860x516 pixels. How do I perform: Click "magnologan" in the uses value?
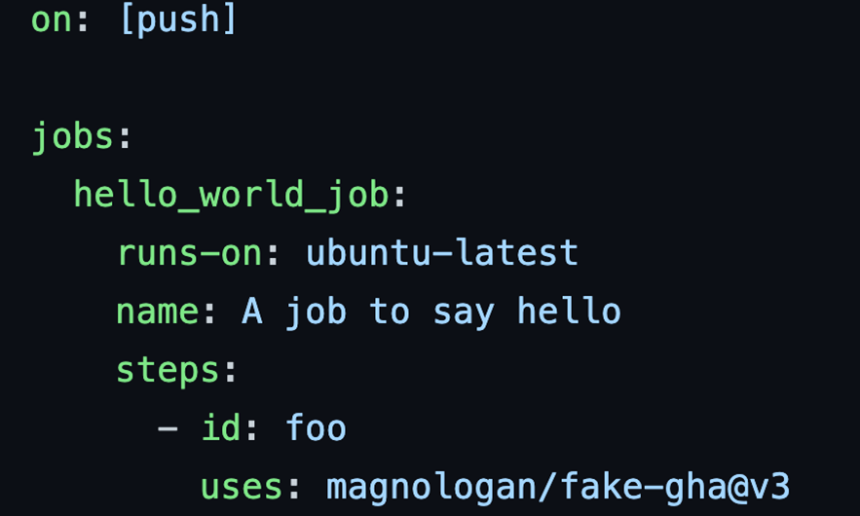click(x=431, y=488)
